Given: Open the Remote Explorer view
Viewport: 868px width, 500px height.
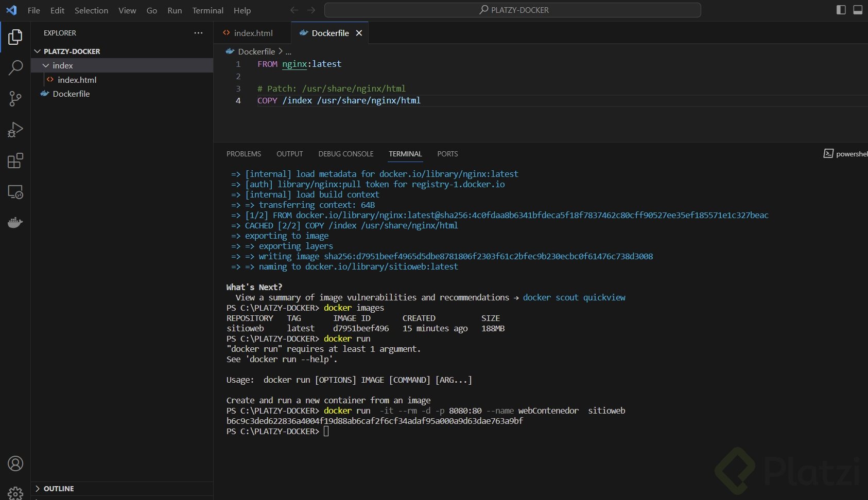Looking at the screenshot, I should (x=15, y=192).
